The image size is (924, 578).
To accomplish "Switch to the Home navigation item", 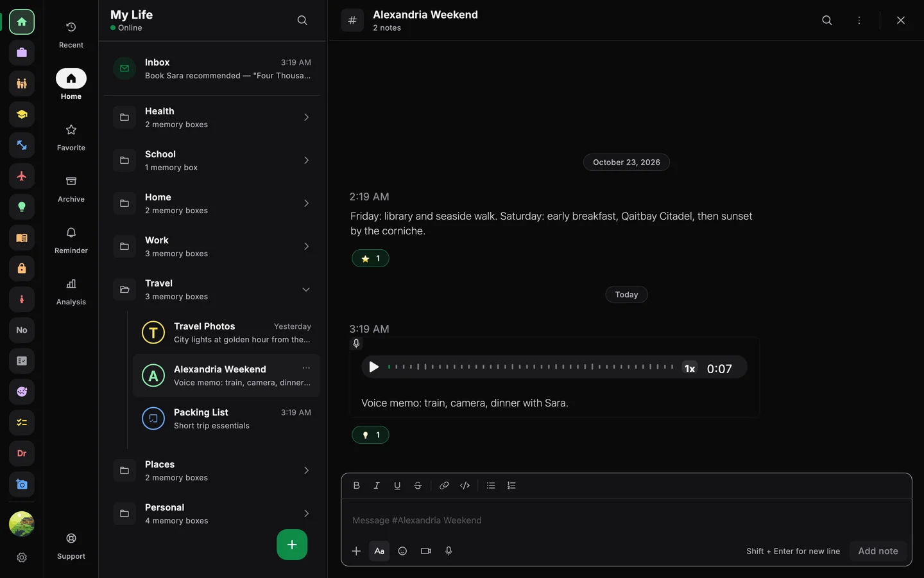I will click(x=71, y=85).
